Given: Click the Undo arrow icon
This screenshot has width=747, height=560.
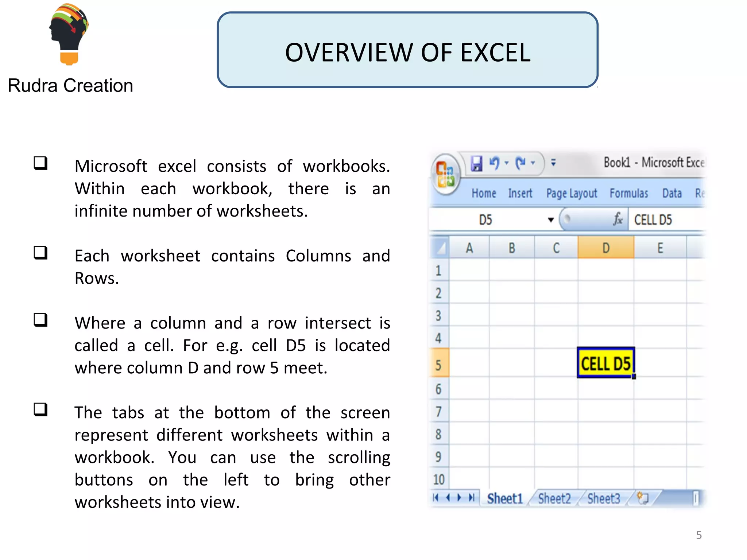Looking at the screenshot, I should tap(494, 163).
